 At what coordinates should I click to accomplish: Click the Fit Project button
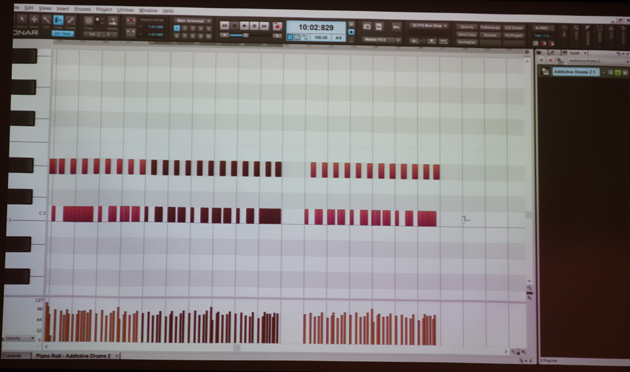514,35
